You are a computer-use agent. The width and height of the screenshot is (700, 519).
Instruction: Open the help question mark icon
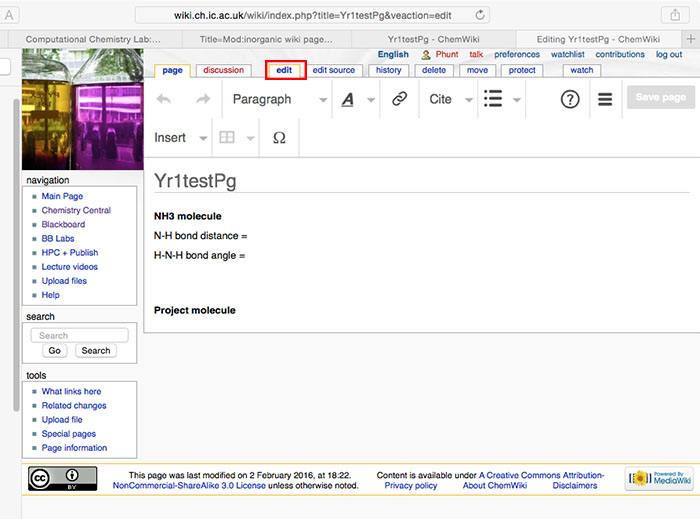[x=570, y=99]
